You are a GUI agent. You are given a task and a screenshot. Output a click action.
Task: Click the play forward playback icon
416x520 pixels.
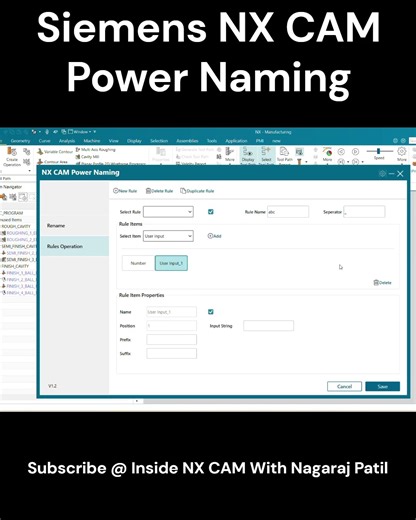point(355,152)
